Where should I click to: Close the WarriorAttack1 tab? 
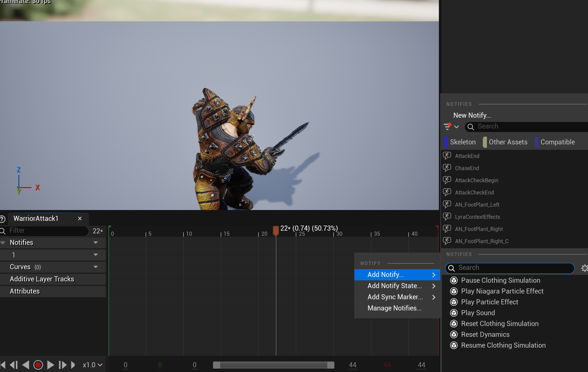80,218
